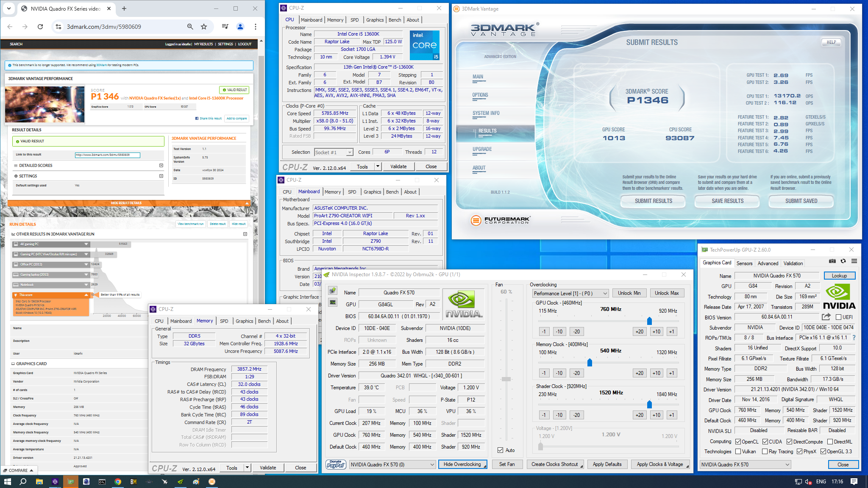Click the BIOS export share icon in GPU-Z
The image size is (868, 488).
click(826, 317)
